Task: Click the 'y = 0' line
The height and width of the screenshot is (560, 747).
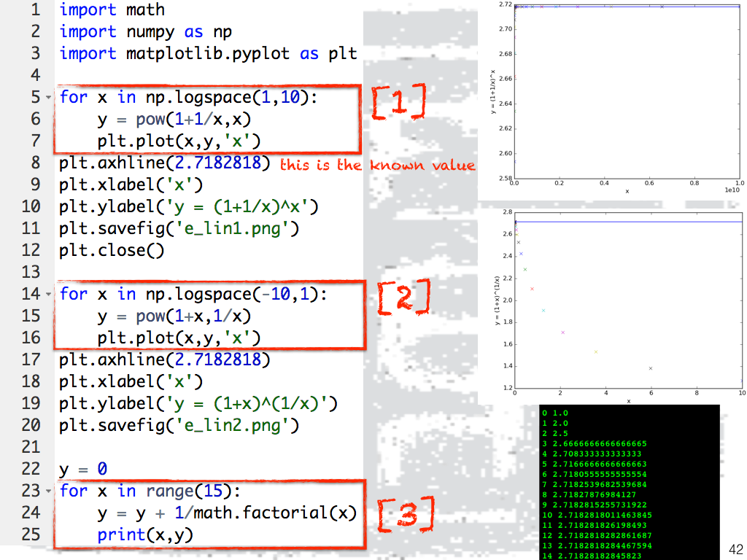Action: click(x=83, y=469)
